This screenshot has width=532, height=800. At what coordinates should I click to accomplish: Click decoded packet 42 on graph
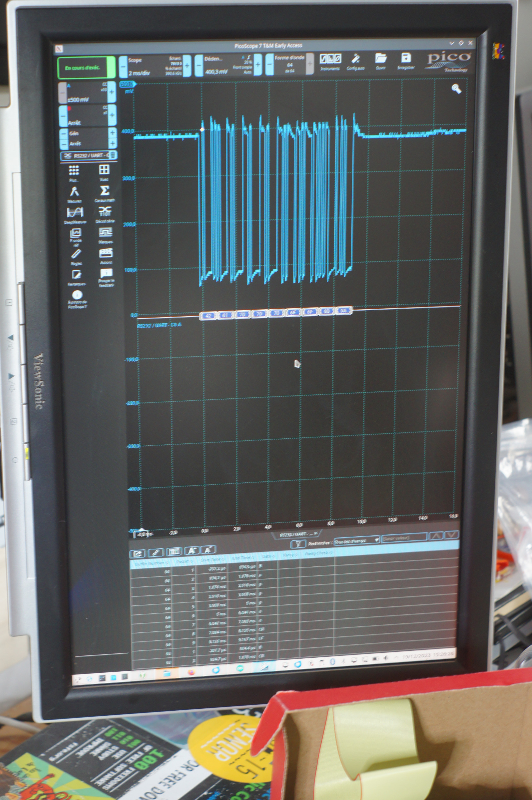pos(208,315)
